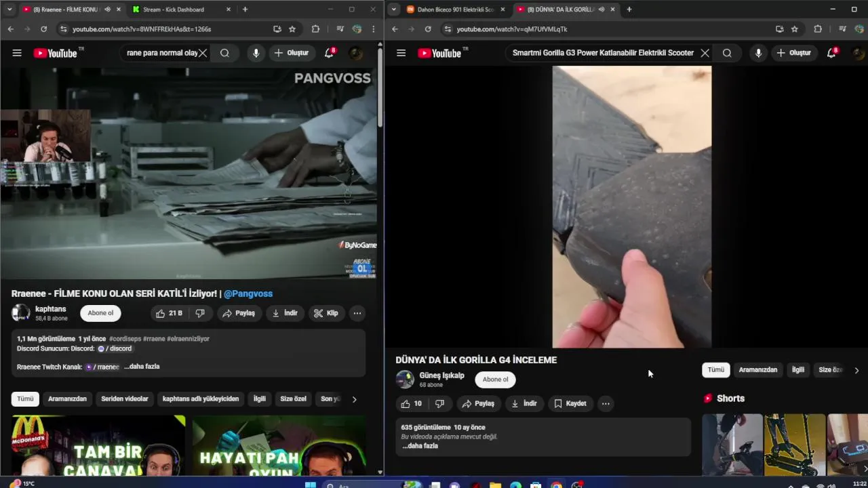
Task: Show more filter chips in right window
Action: click(856, 370)
